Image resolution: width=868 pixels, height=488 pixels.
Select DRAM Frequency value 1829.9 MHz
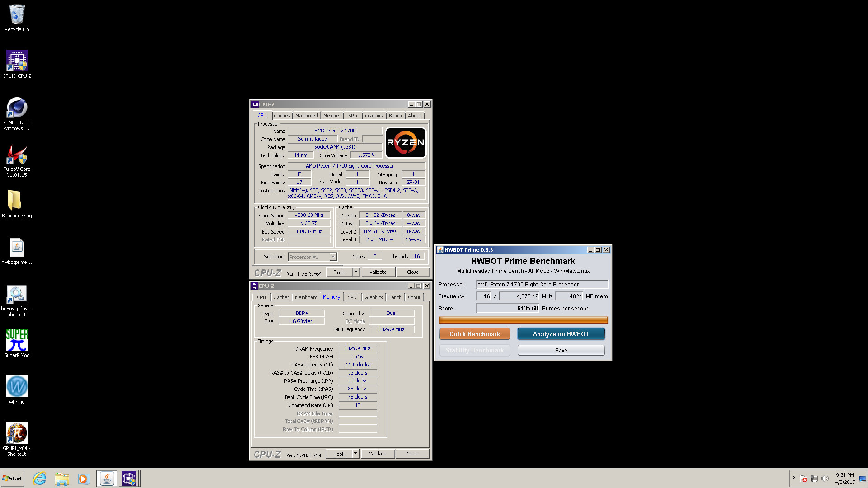pyautogui.click(x=358, y=349)
